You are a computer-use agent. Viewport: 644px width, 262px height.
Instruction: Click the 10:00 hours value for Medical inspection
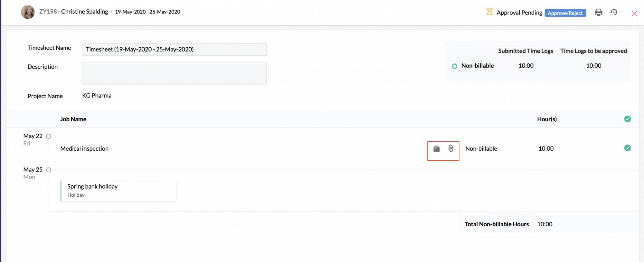[x=546, y=149]
